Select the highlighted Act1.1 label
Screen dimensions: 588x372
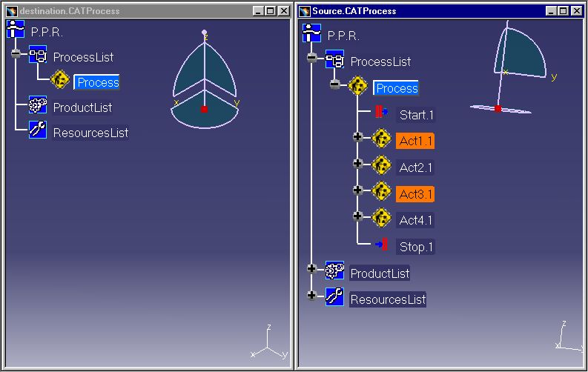point(415,141)
